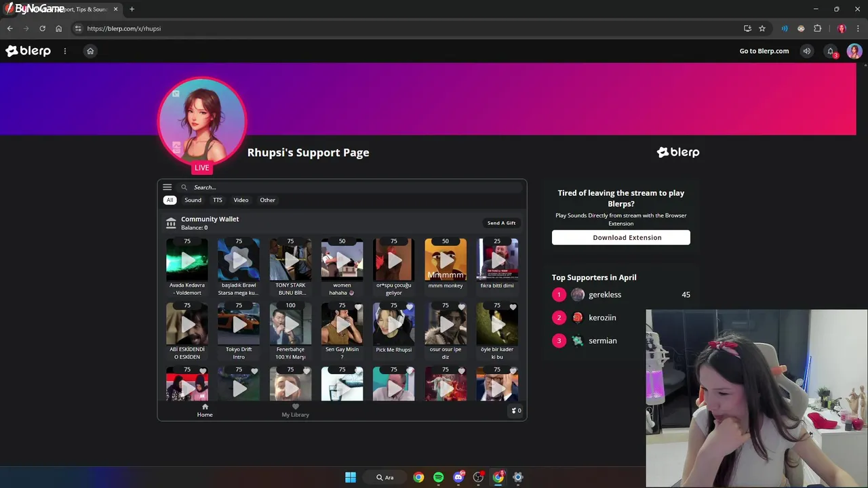Click the Download Extension button
Screen dimensions: 868x488
pyautogui.click(x=620, y=237)
